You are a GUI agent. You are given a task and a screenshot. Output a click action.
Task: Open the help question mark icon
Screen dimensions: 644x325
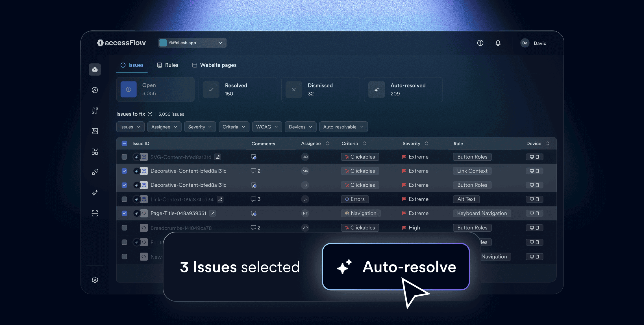tap(480, 43)
